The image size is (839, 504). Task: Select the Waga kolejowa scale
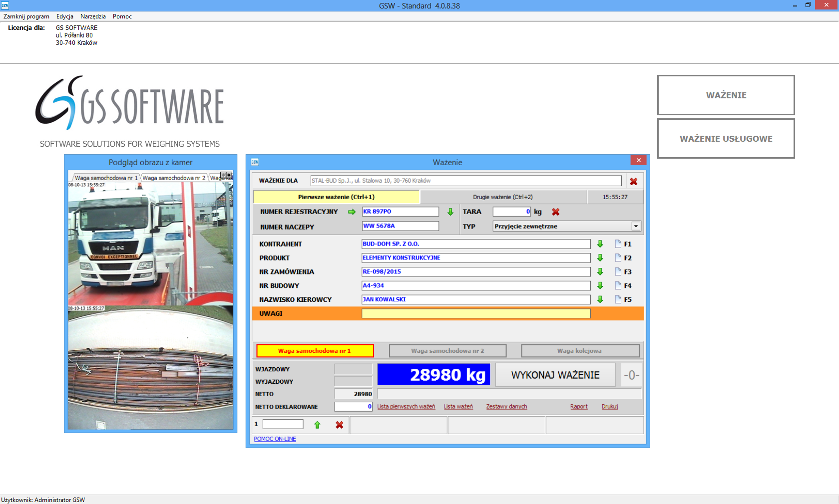(x=580, y=351)
